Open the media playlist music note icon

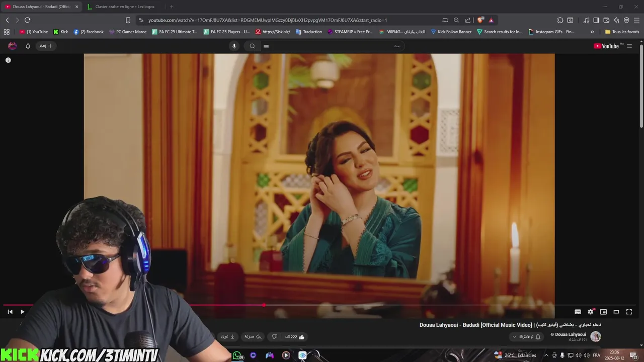click(x=586, y=20)
